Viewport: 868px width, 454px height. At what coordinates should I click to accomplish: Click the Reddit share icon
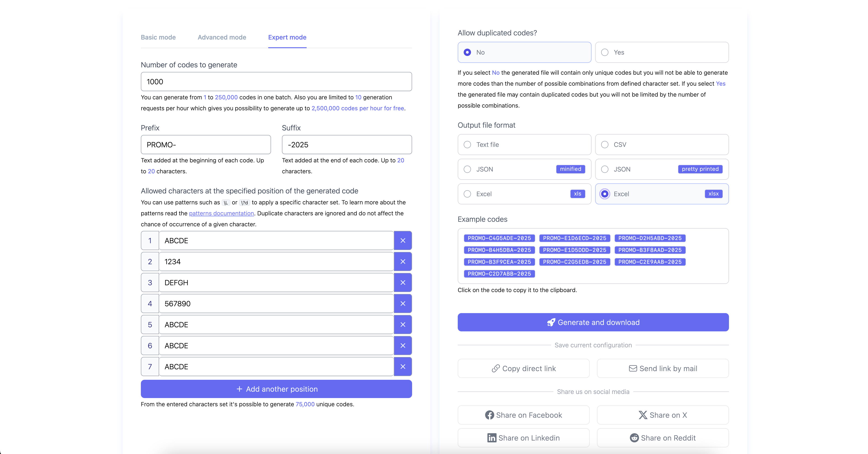[x=635, y=438]
